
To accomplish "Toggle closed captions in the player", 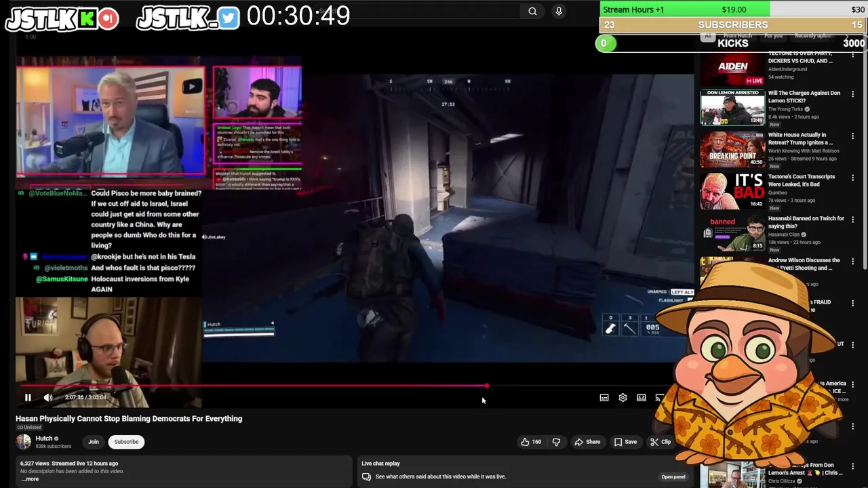I will tap(604, 398).
